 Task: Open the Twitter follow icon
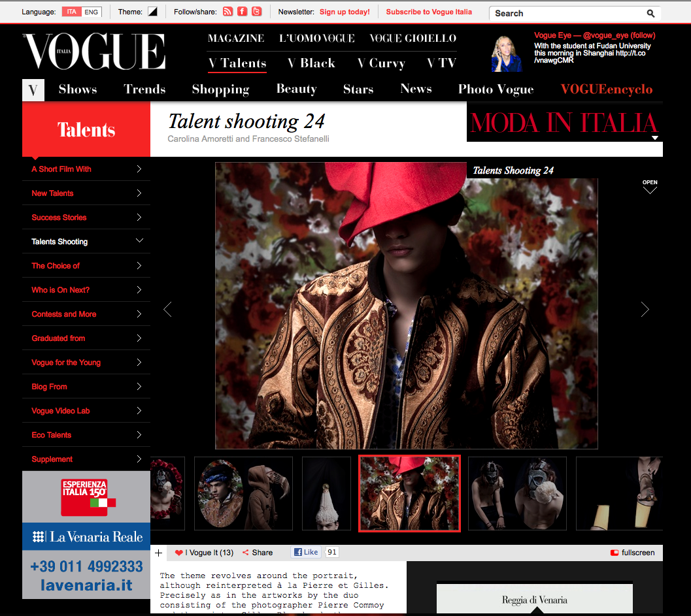click(256, 12)
